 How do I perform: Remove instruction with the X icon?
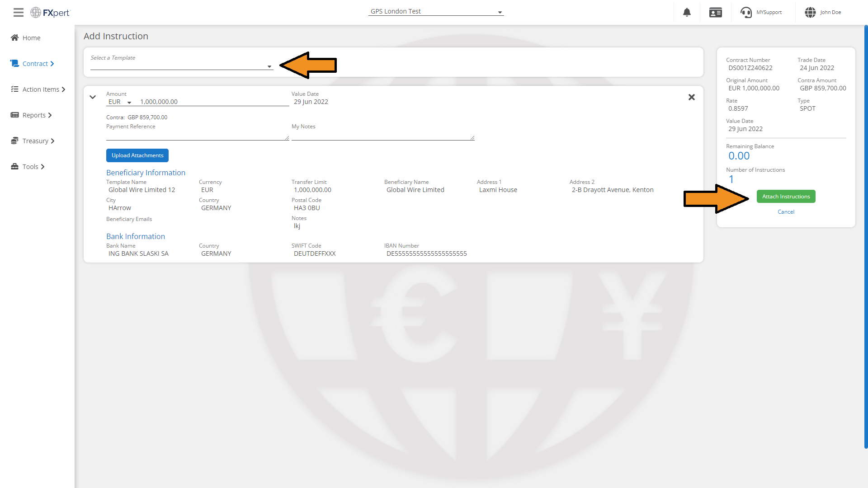point(691,97)
